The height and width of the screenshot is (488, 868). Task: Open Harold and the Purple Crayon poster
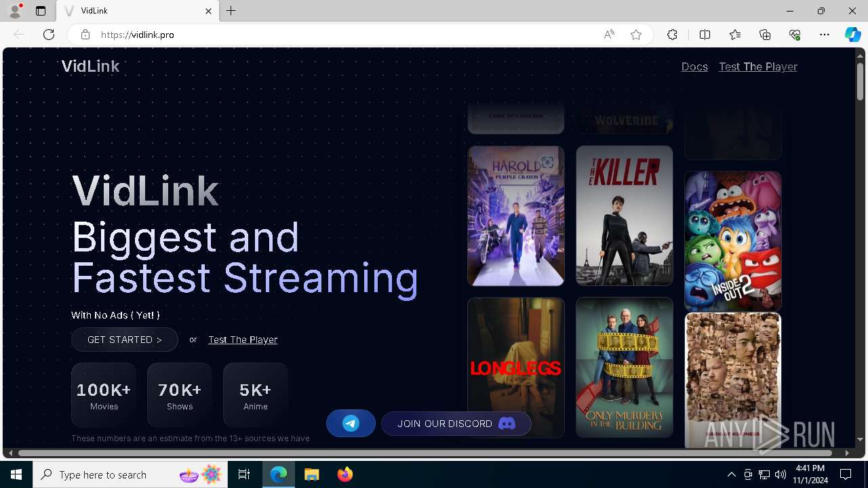(x=515, y=216)
